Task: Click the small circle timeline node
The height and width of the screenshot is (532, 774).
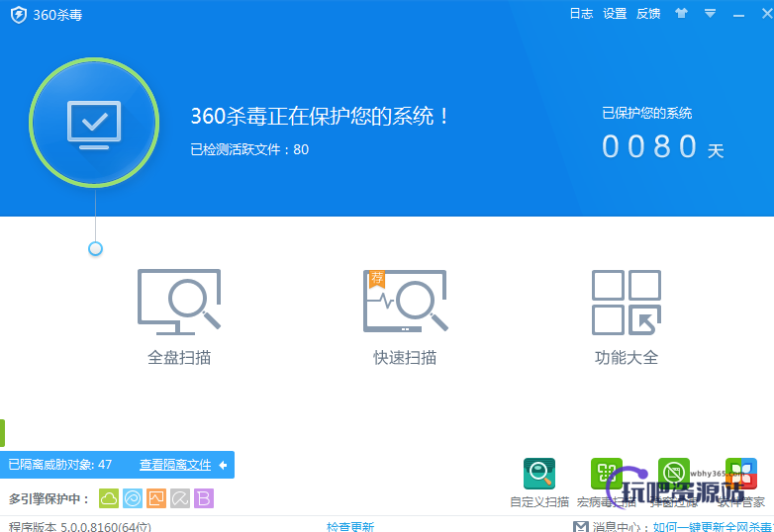Action: pyautogui.click(x=95, y=248)
